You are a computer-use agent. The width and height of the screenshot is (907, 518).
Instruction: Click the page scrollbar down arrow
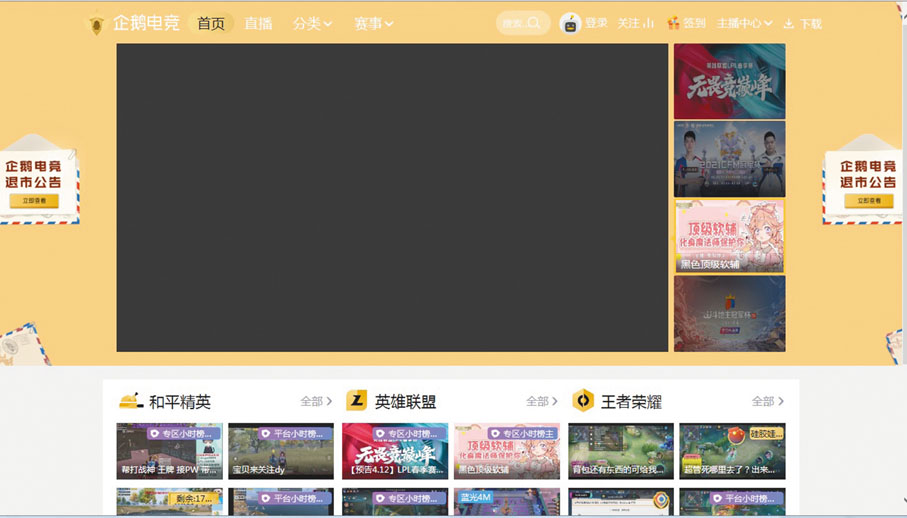[903, 501]
